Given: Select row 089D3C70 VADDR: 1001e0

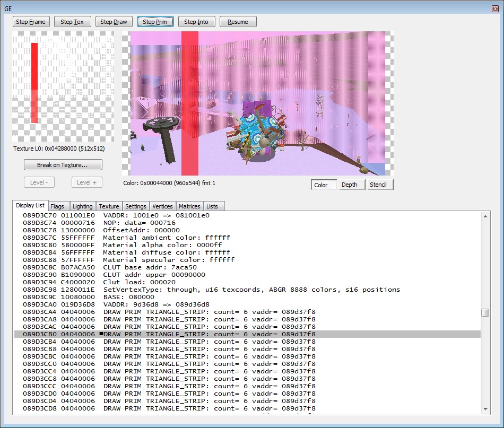Looking at the screenshot, I should pyautogui.click(x=248, y=215).
